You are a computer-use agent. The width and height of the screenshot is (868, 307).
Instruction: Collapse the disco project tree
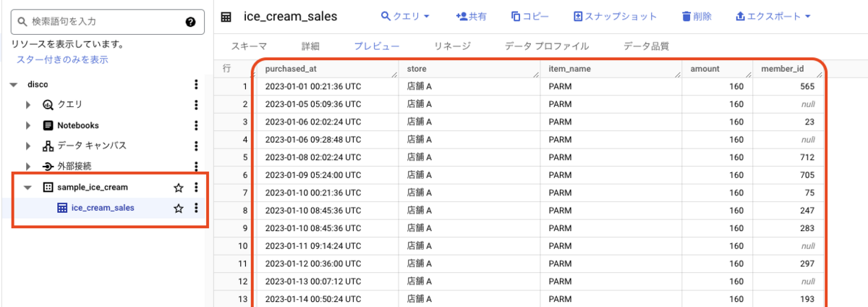14,85
